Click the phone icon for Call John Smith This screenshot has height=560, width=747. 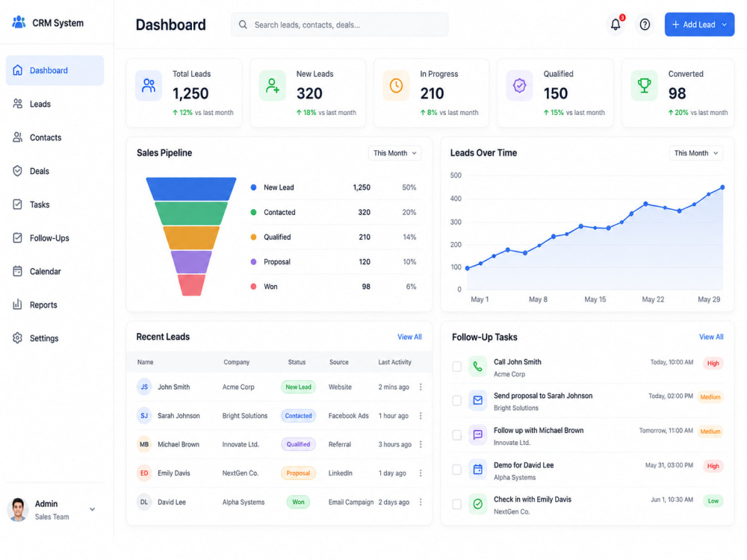tap(477, 366)
